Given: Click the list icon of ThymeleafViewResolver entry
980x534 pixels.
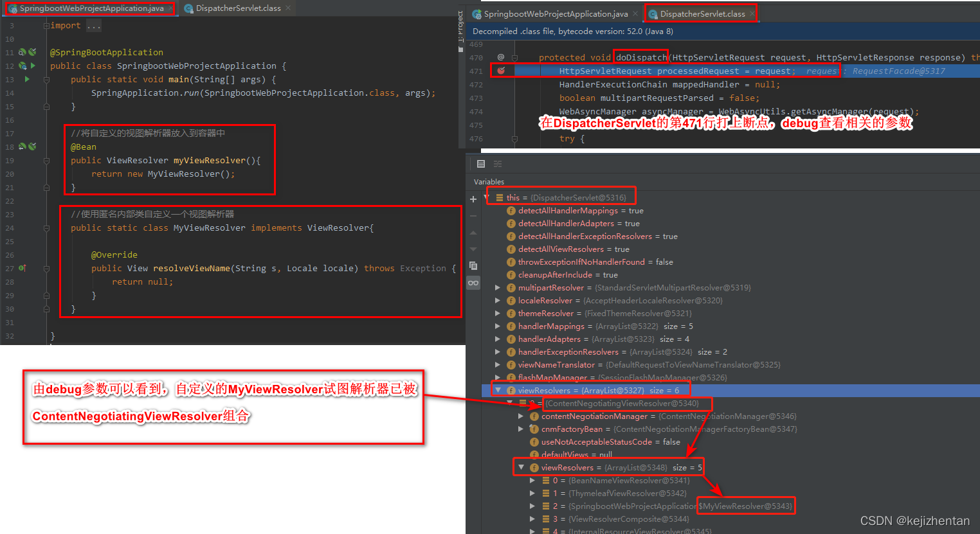Looking at the screenshot, I should pyautogui.click(x=546, y=494).
